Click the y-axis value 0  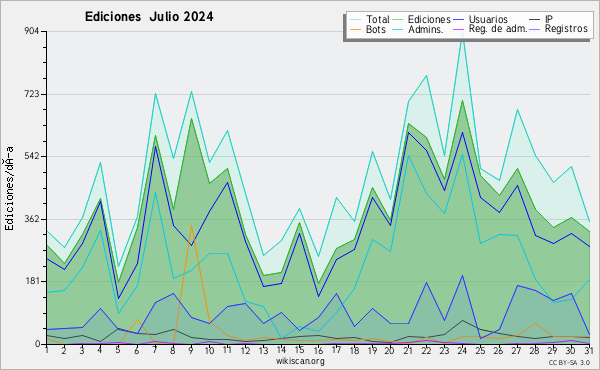[37, 344]
